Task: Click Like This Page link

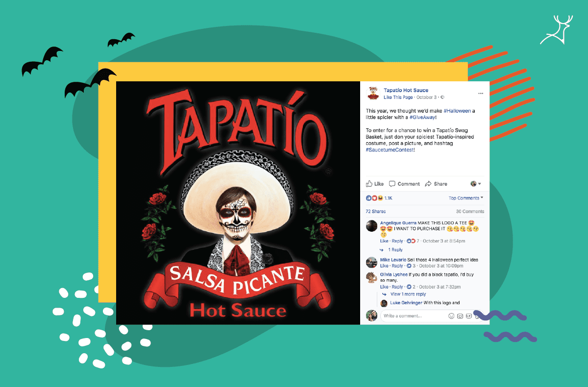Action: point(398,97)
